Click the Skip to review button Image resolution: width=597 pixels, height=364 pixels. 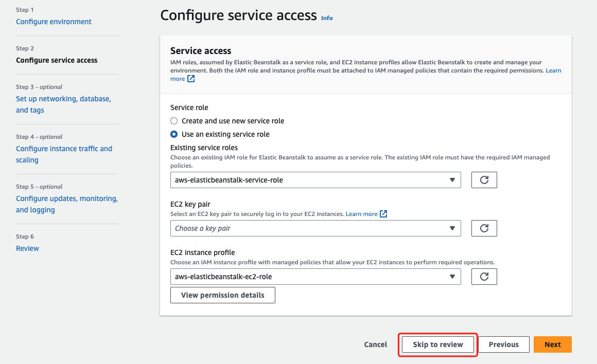pos(438,344)
